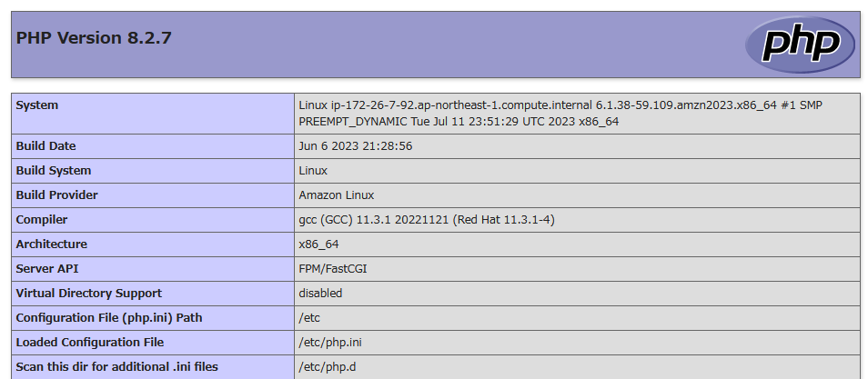The image size is (868, 379).
Task: Select the Server API label
Action: pyautogui.click(x=47, y=268)
